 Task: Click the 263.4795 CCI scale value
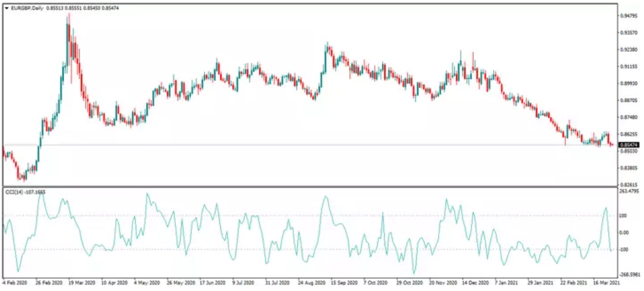point(629,191)
